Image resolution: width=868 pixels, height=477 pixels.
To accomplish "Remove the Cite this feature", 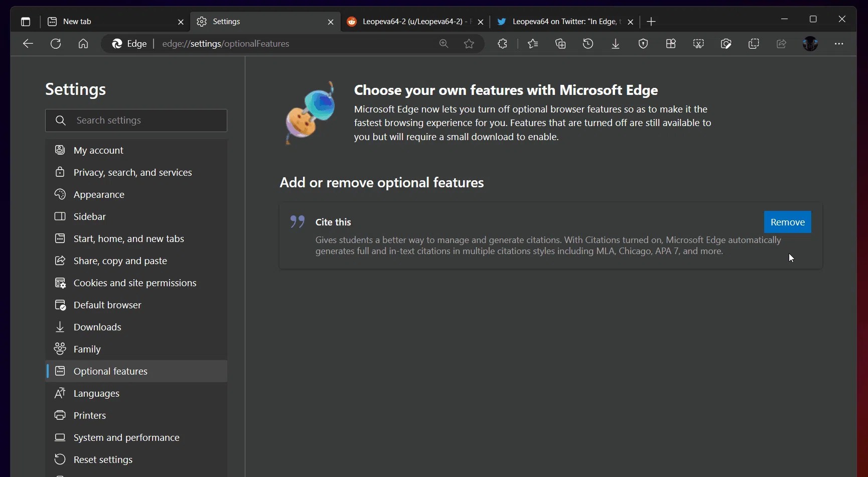I will click(x=787, y=222).
